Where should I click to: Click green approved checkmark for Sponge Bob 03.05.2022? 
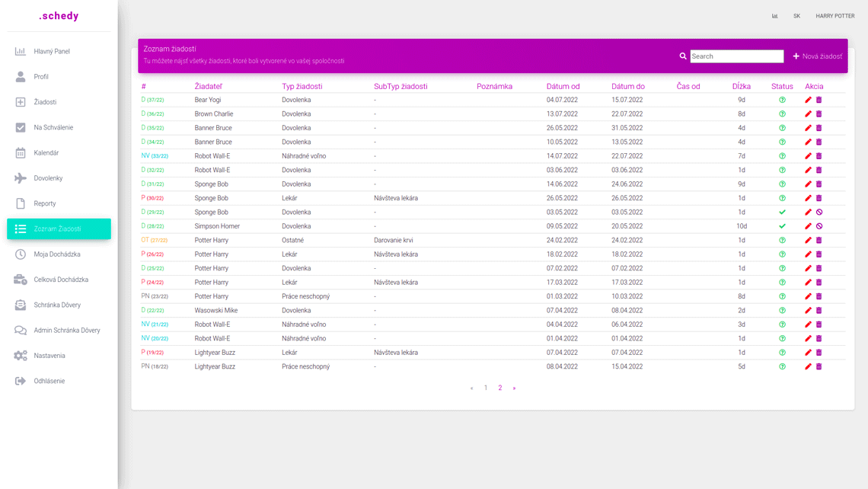(x=782, y=213)
